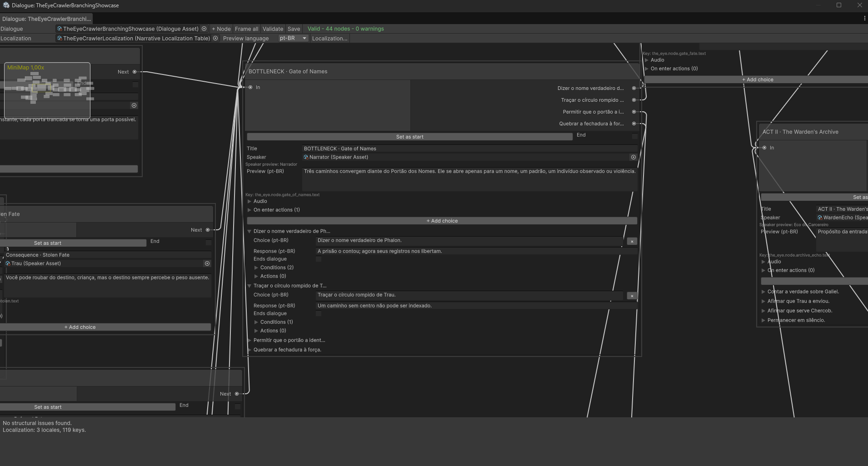Click the Title field 'Consequence · Stolen Fate'

coord(108,255)
